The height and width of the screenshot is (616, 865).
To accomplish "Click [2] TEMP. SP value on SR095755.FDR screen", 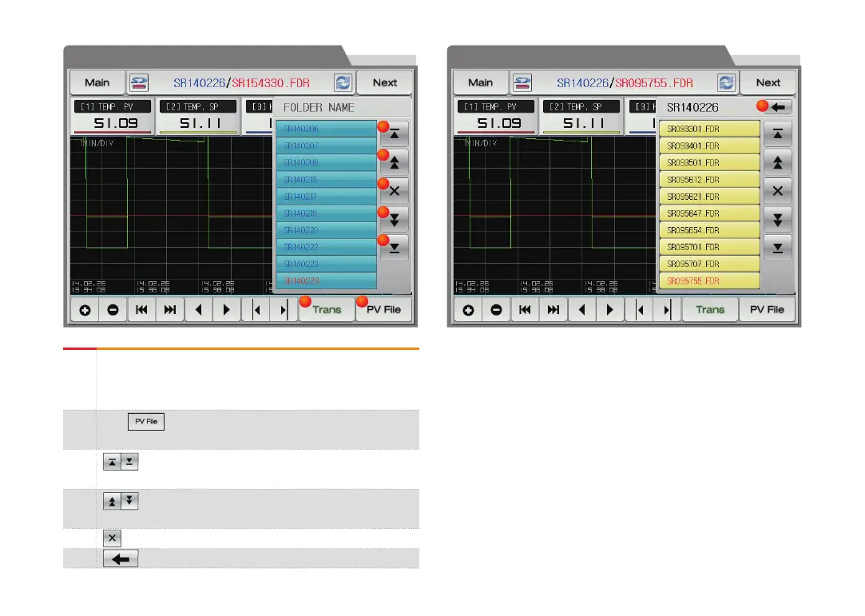I will (x=582, y=123).
